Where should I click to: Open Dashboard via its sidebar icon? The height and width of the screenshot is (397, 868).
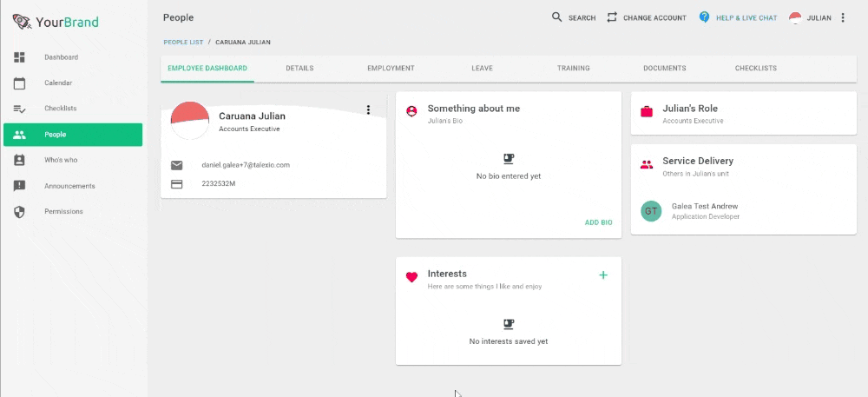[19, 57]
